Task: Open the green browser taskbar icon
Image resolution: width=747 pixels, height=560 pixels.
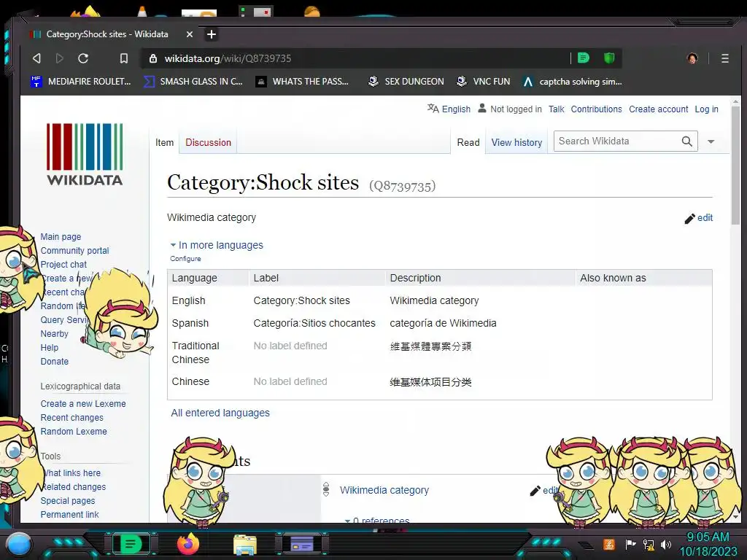Action: 131,544
